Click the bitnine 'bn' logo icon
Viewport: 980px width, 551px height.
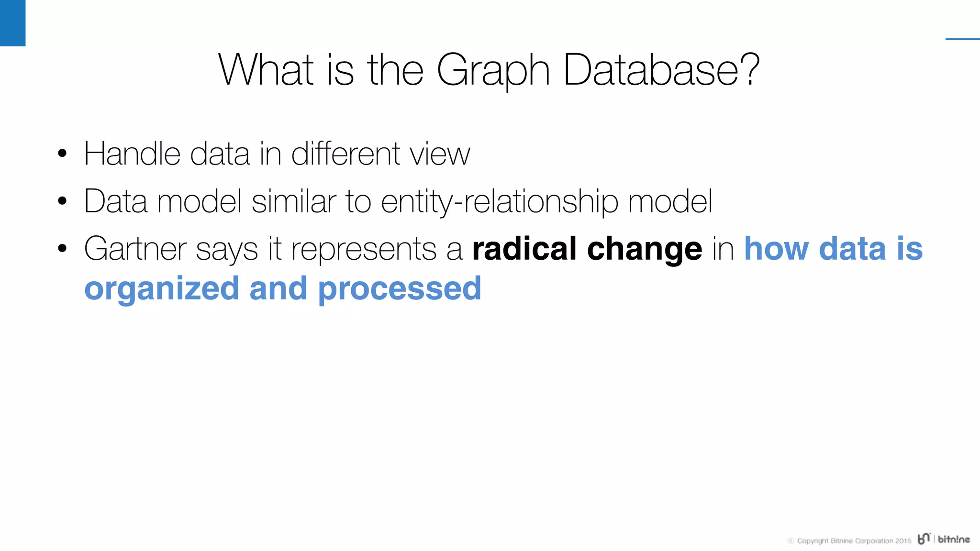[x=924, y=539]
